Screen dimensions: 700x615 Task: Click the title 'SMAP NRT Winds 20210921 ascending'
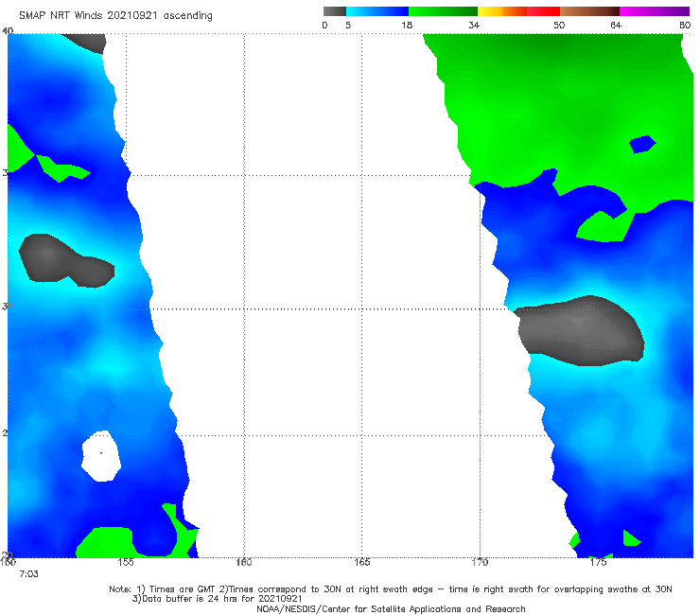coord(115,16)
